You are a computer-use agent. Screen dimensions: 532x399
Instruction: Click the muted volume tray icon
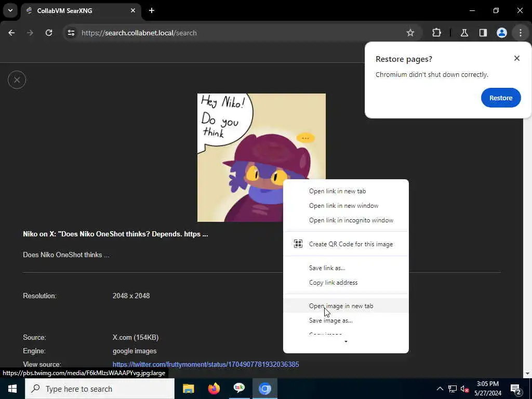[464, 389]
